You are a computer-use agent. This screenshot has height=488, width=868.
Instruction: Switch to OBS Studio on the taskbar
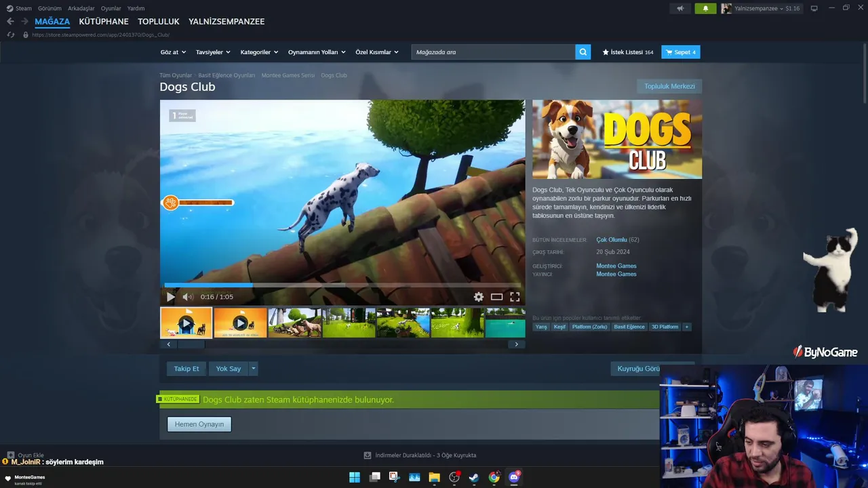coord(454,477)
